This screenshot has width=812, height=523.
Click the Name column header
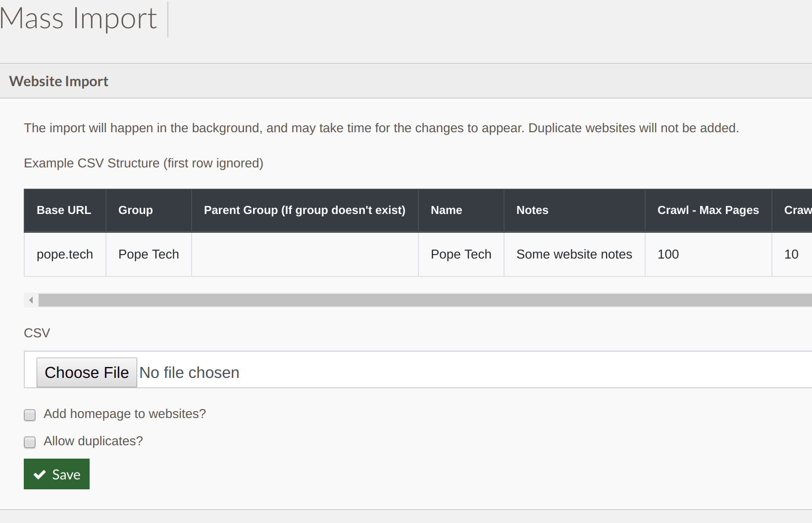point(461,210)
